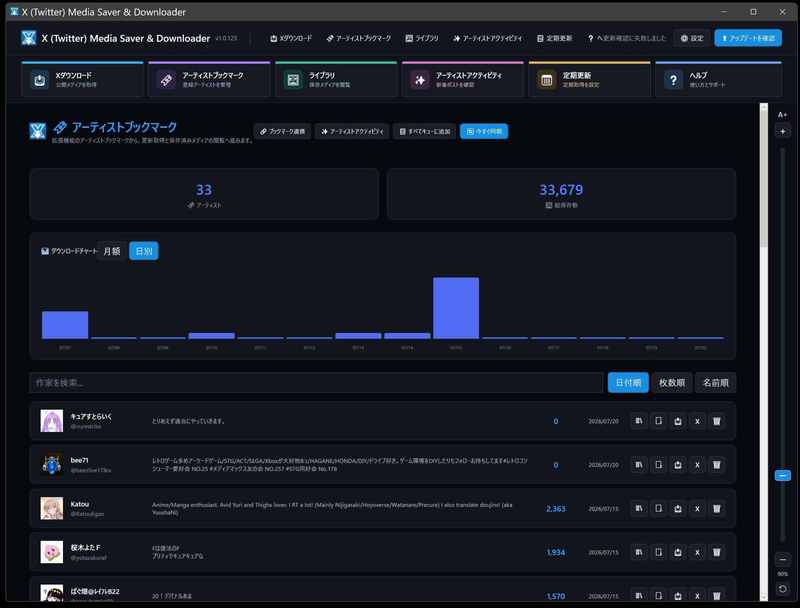Open the 設定 settings button

[692, 38]
